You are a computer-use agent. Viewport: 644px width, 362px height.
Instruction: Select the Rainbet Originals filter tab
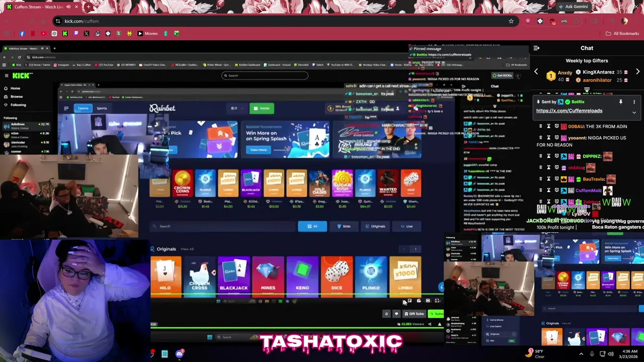pos(375,226)
